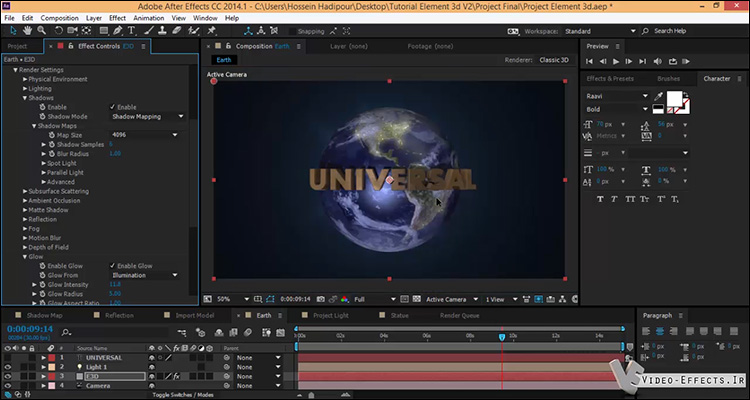The image size is (750, 400).
Task: Open Glow From Illumination dropdown
Action: pyautogui.click(x=144, y=275)
